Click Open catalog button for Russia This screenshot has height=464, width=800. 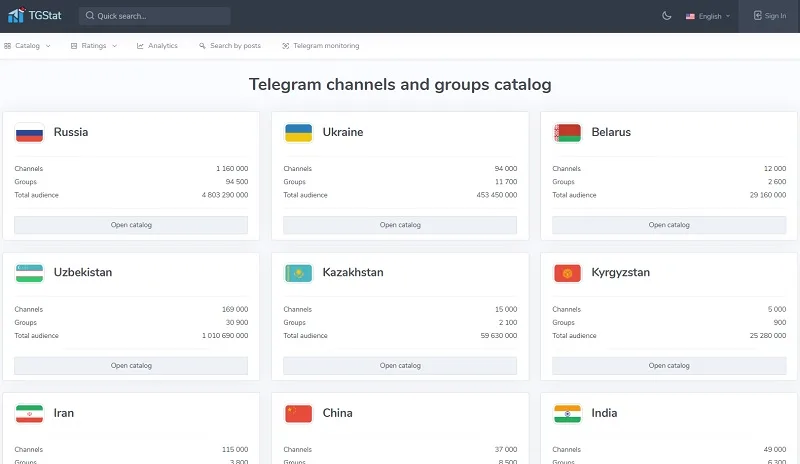[131, 225]
